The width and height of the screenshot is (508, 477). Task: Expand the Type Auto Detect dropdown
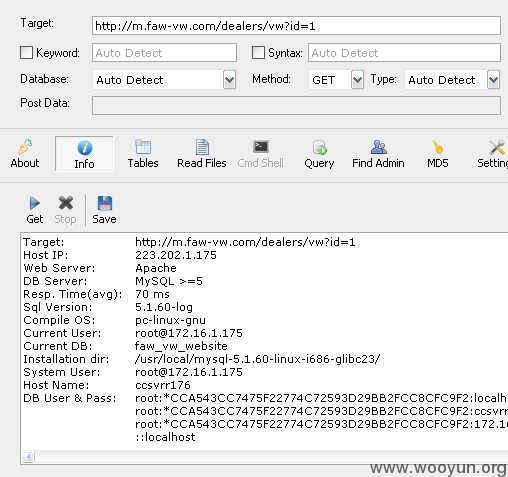click(493, 80)
